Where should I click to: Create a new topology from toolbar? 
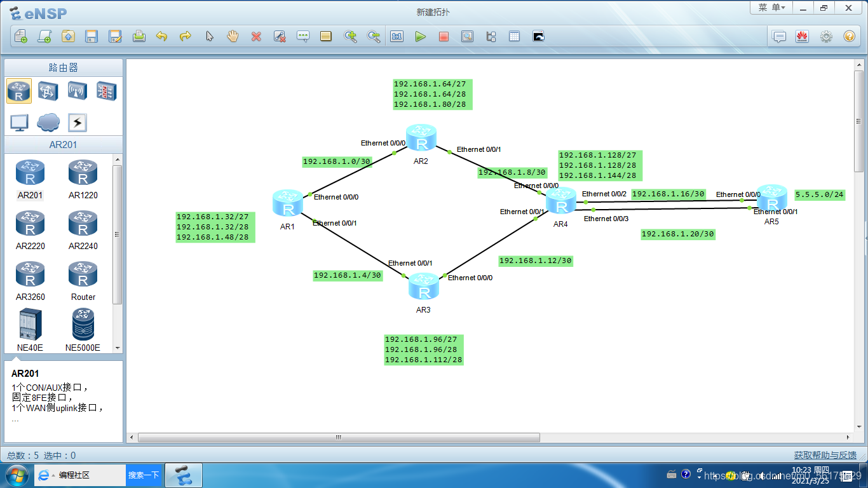(21, 36)
